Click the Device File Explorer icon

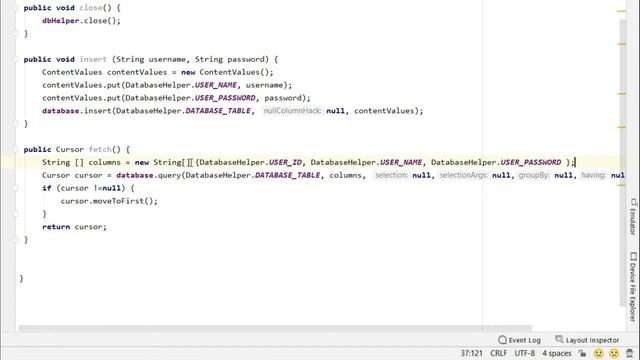click(x=633, y=256)
